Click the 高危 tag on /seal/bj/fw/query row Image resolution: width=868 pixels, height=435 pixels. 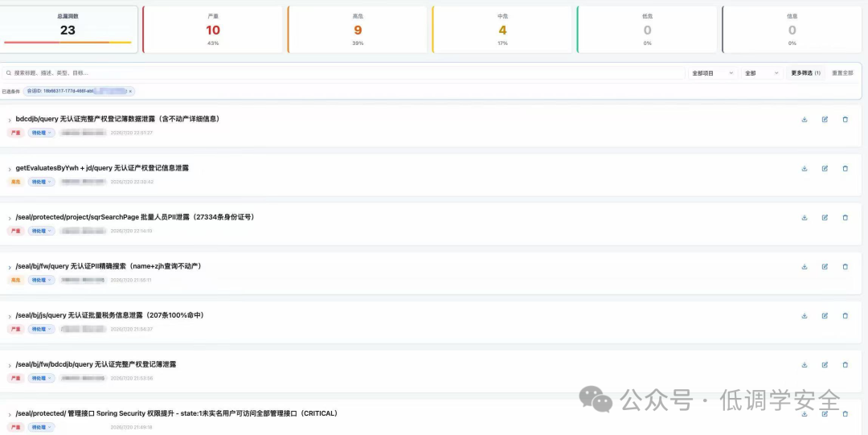(15, 280)
